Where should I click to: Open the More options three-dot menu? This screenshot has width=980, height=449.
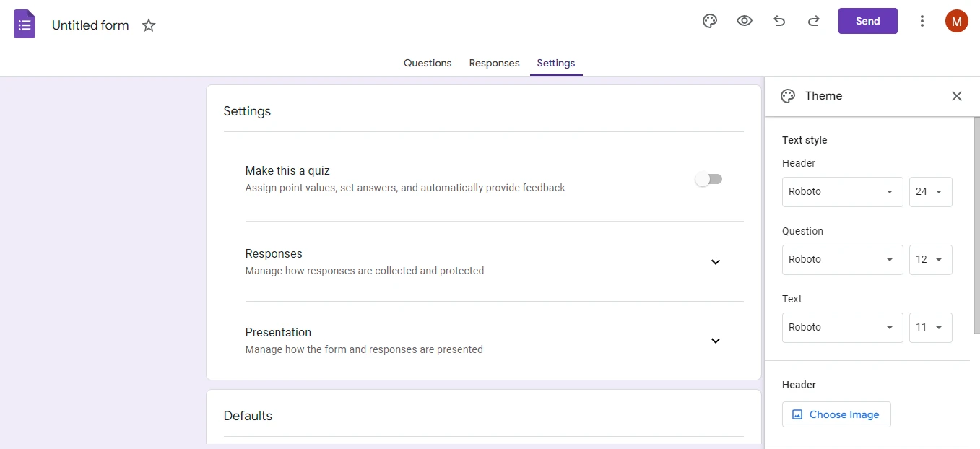(922, 21)
